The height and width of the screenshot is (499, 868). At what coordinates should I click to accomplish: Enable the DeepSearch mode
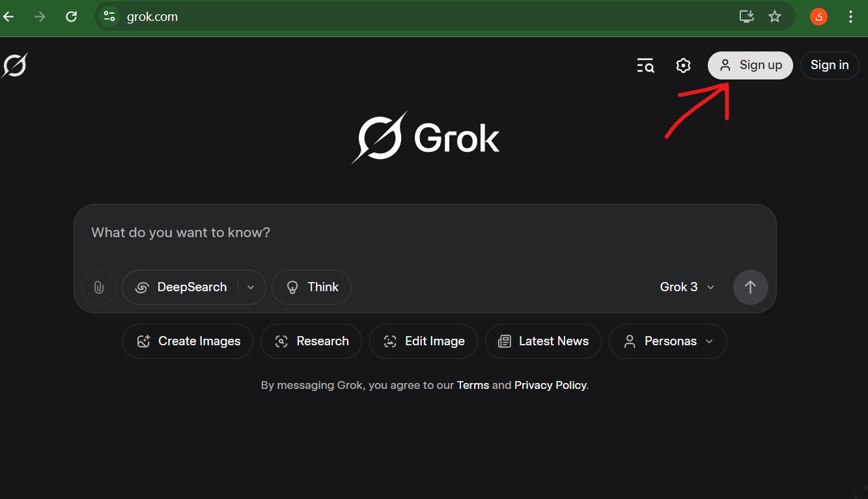coord(181,287)
